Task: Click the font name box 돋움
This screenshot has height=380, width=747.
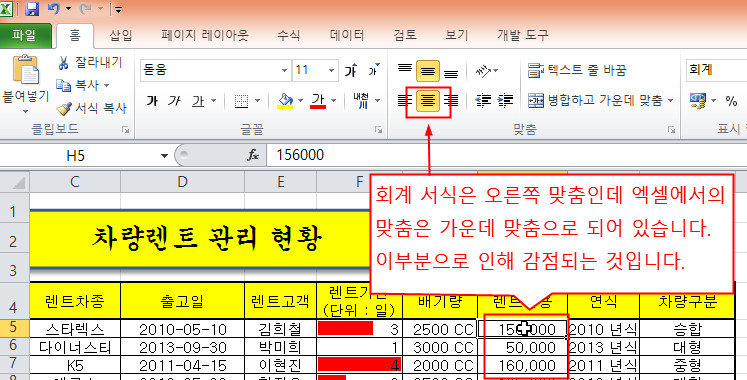Action: point(210,70)
